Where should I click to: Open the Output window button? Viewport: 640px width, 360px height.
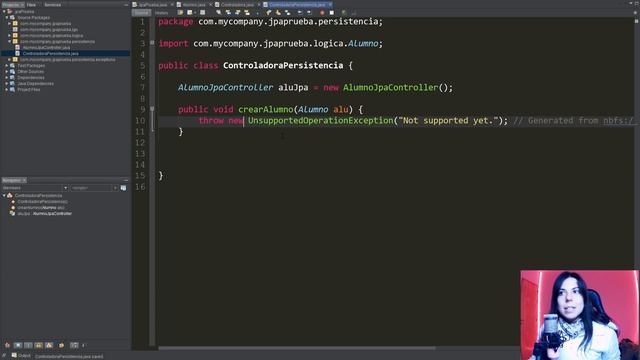(21, 356)
